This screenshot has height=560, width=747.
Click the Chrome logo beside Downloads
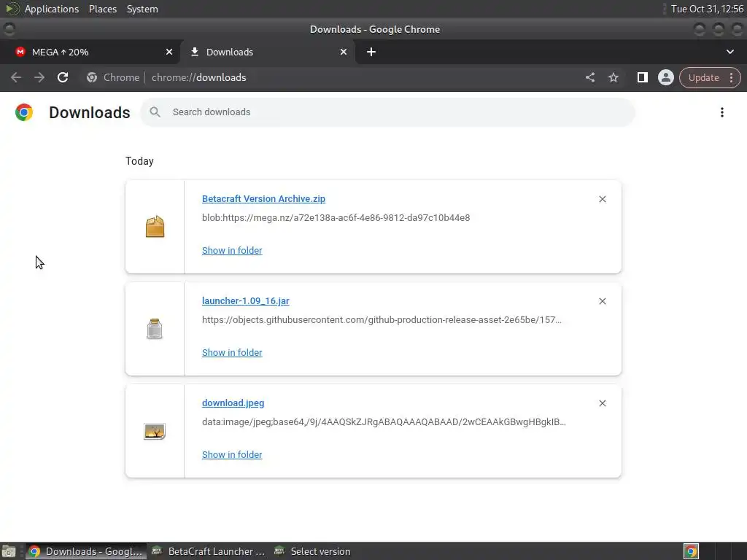(24, 112)
